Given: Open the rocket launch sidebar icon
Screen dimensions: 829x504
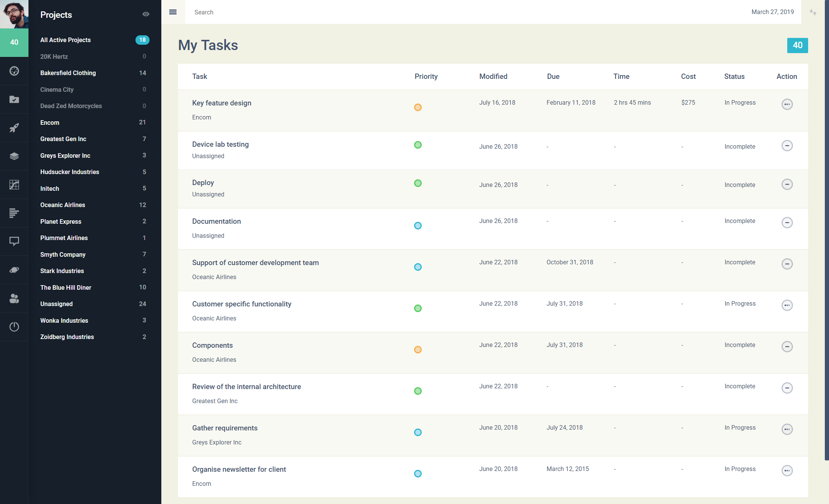Looking at the screenshot, I should [14, 128].
